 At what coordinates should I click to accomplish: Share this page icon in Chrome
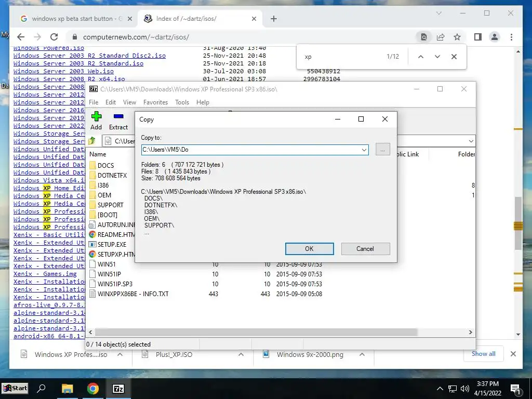(441, 37)
